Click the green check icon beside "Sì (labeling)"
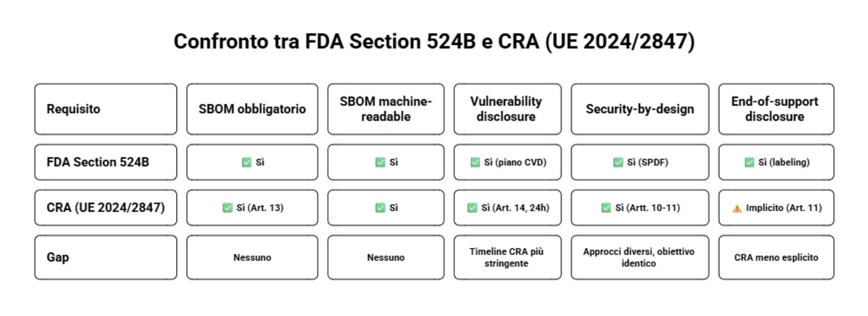 (x=749, y=162)
